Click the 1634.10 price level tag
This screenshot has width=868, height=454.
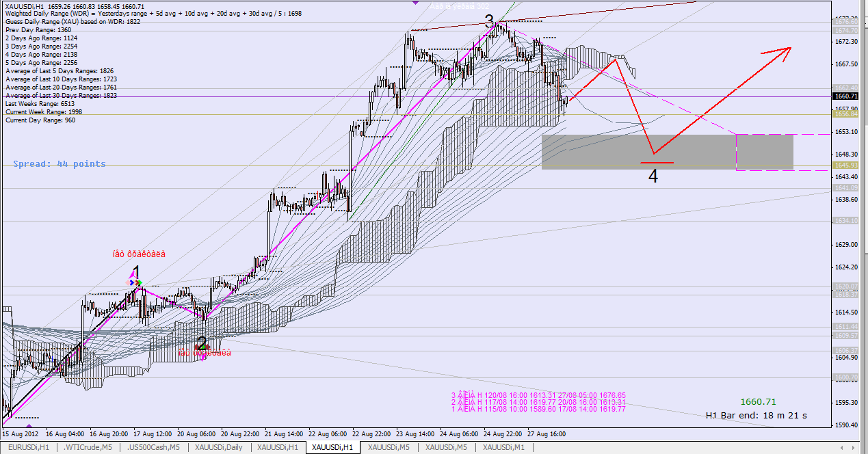pos(847,221)
